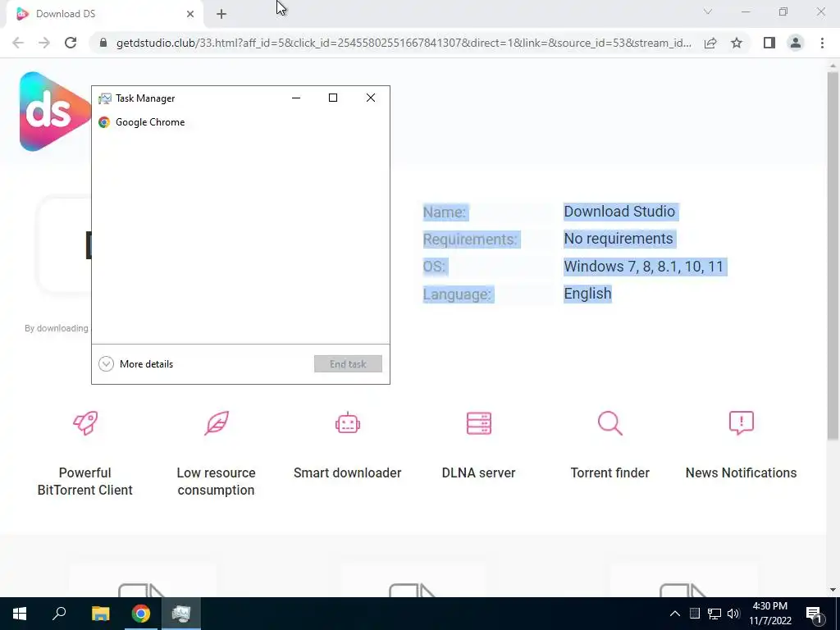Click the Name: label
840x630 pixels.
(444, 212)
